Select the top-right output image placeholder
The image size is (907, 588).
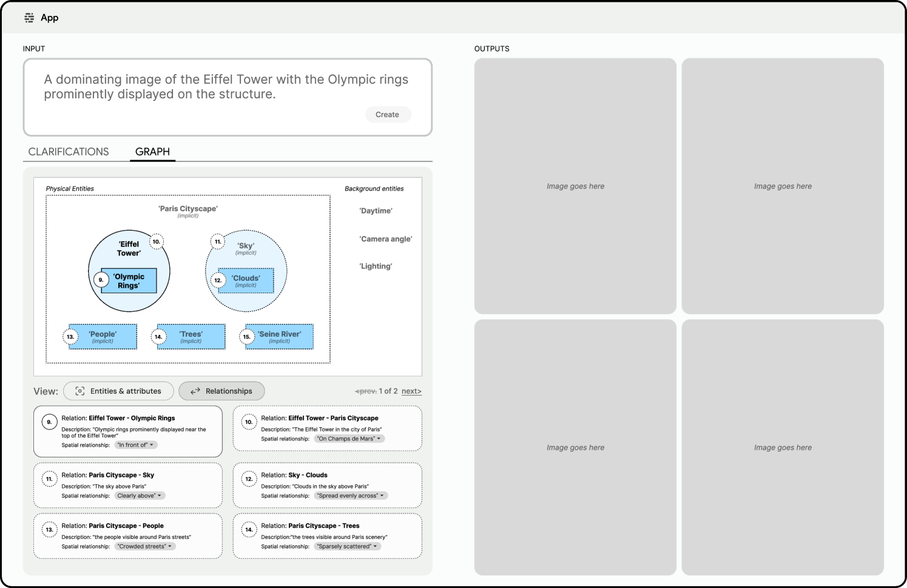(x=783, y=186)
